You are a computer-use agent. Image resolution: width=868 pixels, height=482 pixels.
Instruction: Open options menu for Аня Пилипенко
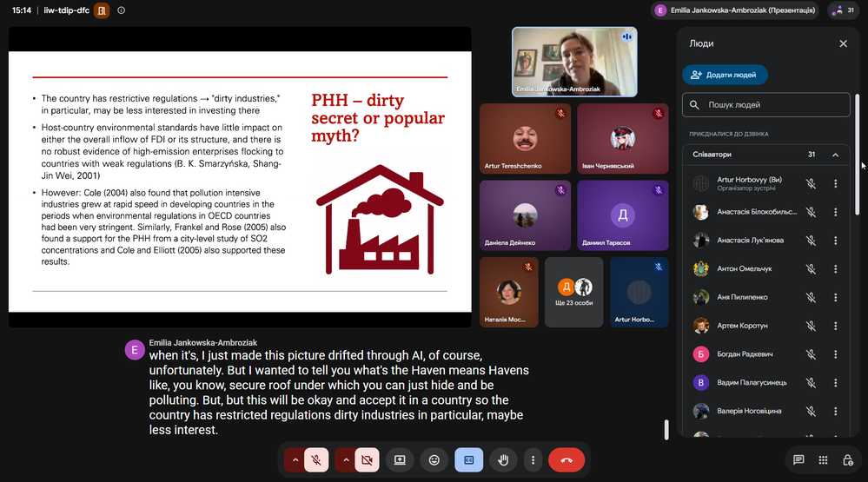(835, 297)
